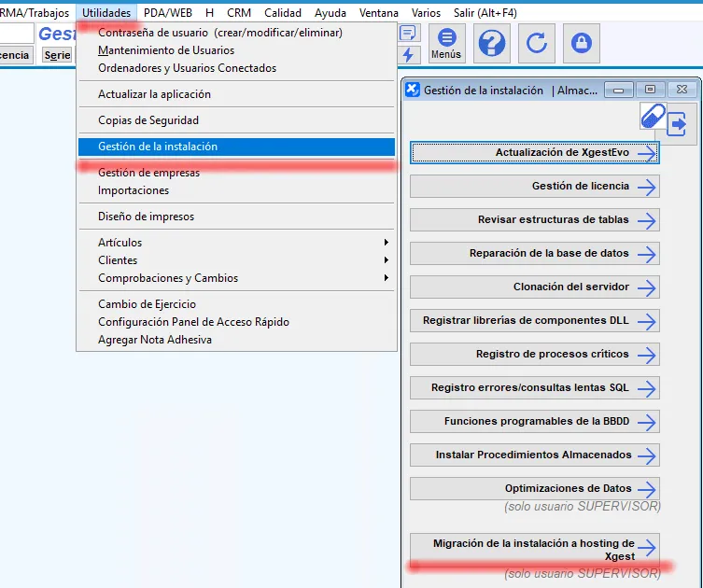
Task: Click Clonación del servidor button
Action: (534, 287)
